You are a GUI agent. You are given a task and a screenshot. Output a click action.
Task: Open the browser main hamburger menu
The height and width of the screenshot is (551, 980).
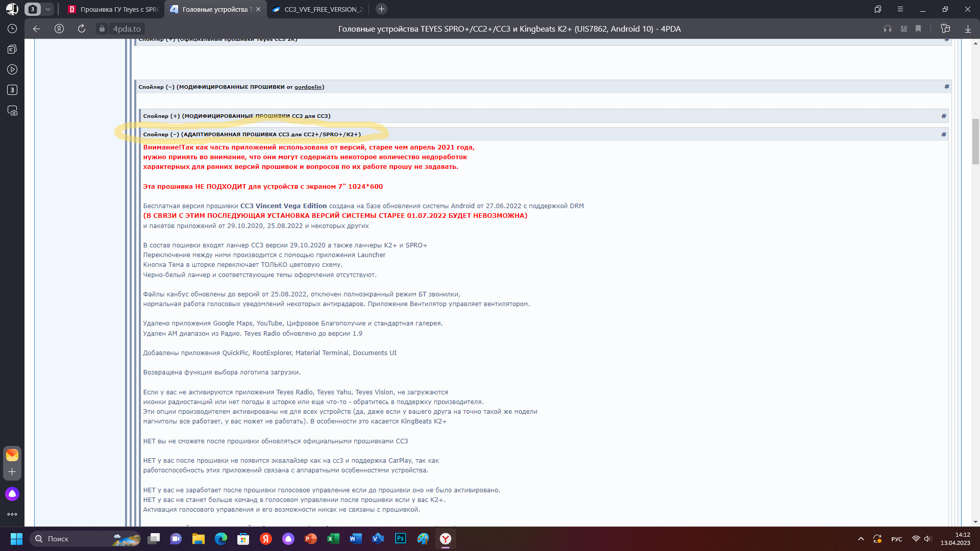pyautogui.click(x=900, y=9)
